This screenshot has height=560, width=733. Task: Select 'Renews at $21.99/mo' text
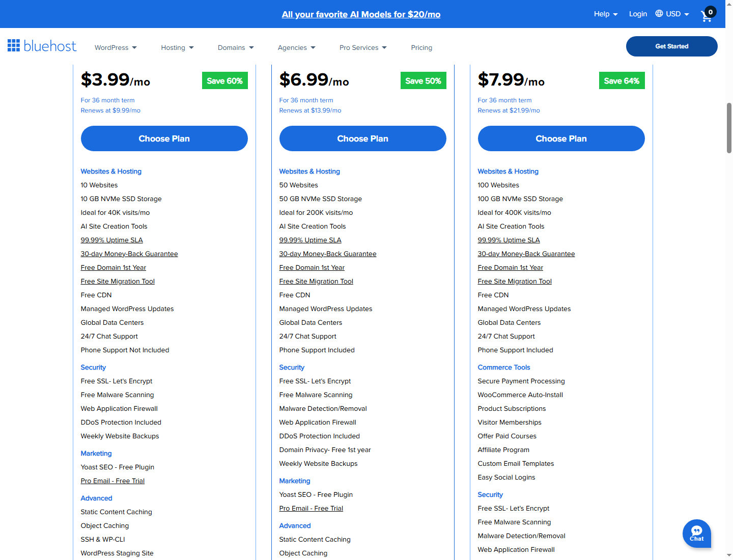509,110
